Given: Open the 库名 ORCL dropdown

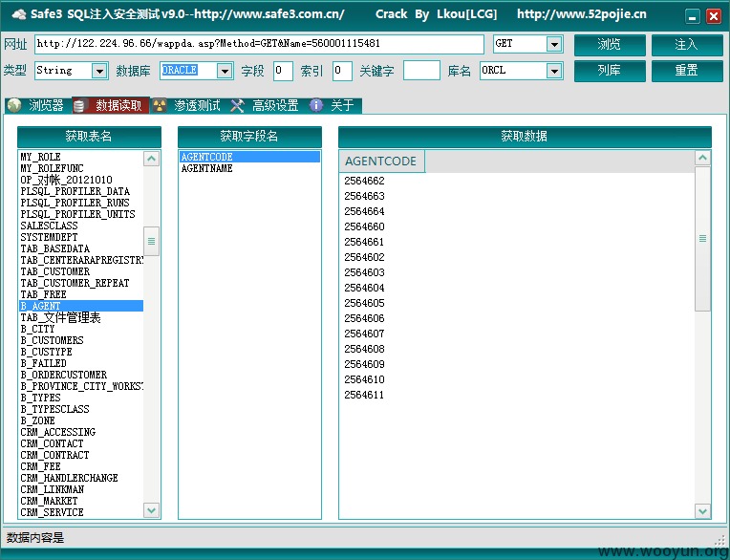Looking at the screenshot, I should [x=554, y=71].
